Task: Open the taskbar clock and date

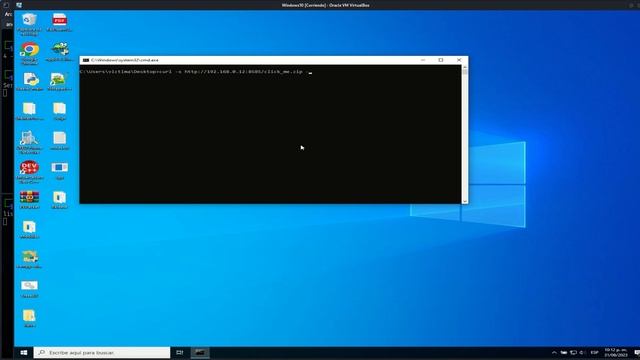Action: tap(616, 353)
